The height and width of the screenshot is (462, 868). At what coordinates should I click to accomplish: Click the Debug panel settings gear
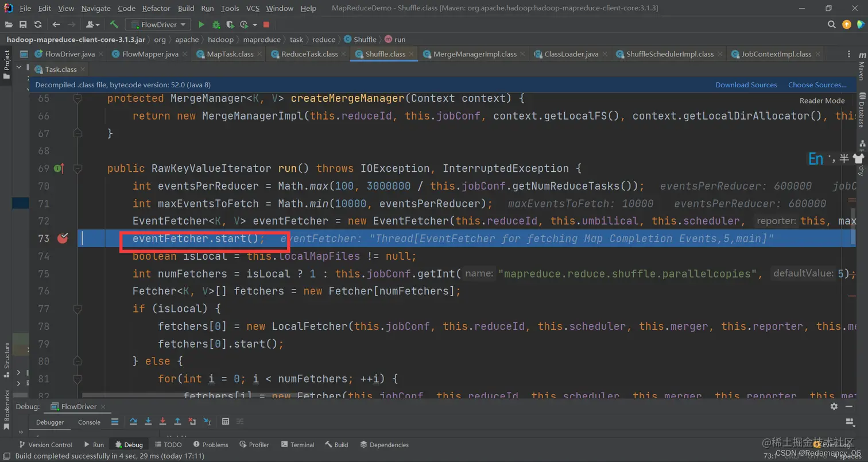(834, 406)
